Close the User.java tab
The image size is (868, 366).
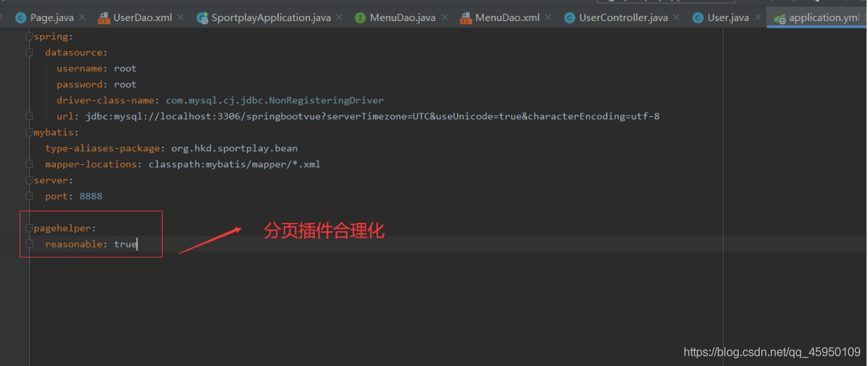click(757, 17)
